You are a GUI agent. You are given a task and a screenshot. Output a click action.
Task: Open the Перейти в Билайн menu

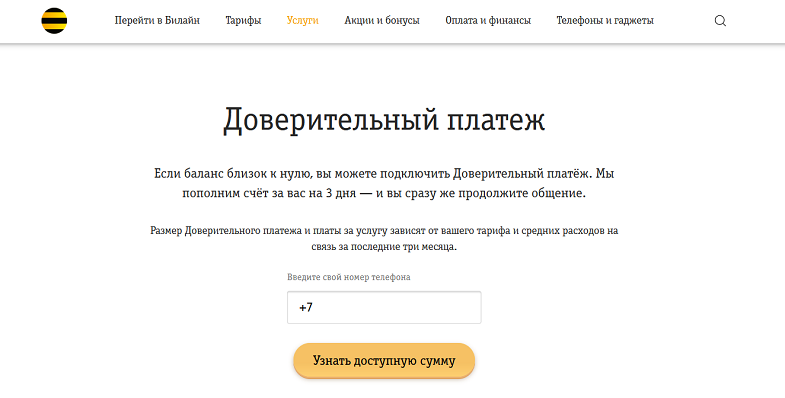tap(157, 21)
